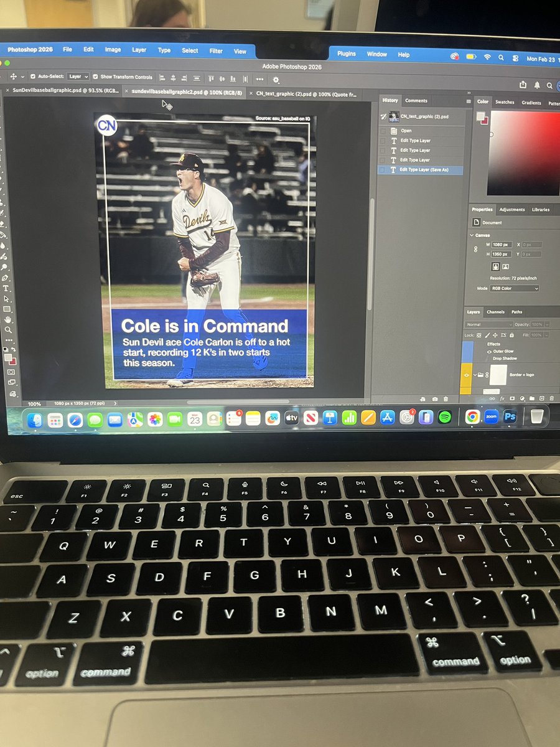Select Edit Type Layer (Save As) history state

coord(420,170)
